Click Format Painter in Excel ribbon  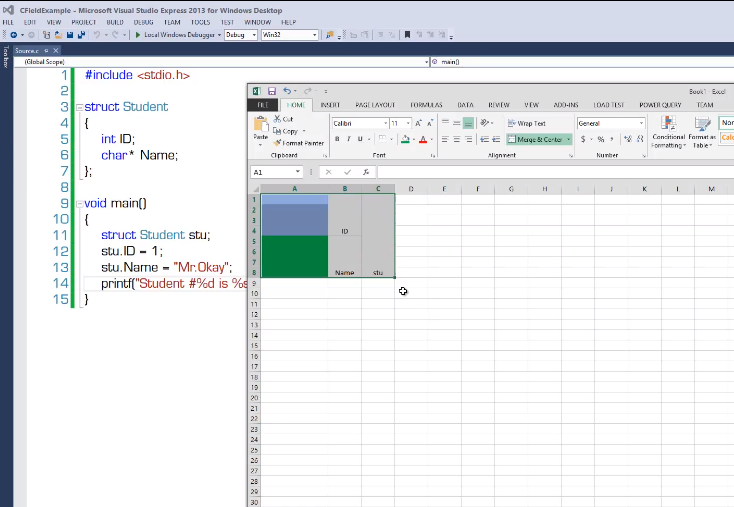(x=299, y=143)
